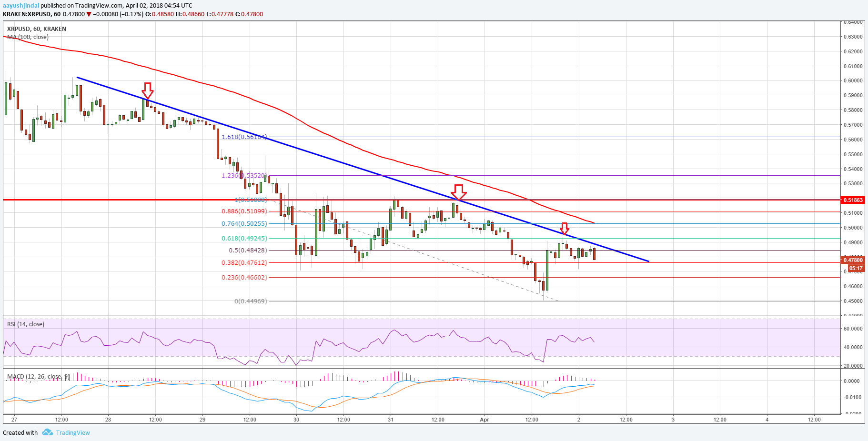
Task: Select the 'XRPUSD, 60, KRAKEN' chart title
Action: (x=37, y=29)
